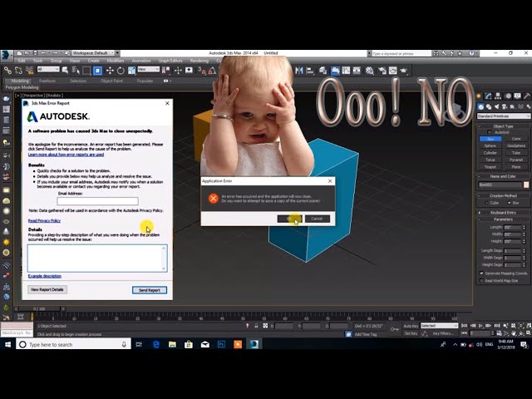This screenshot has height=399, width=532.
Task: Open the Workspace: Default dropdown
Action: (x=93, y=53)
